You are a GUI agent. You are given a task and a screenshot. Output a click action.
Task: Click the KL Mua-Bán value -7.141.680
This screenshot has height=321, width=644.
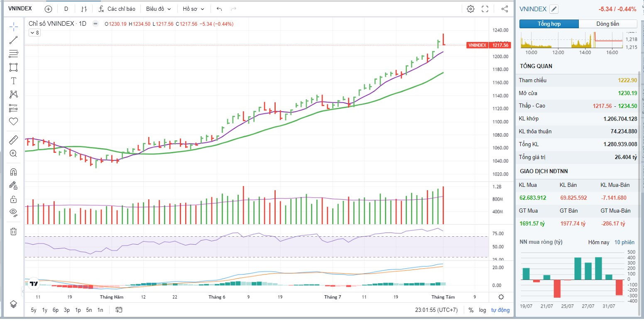pyautogui.click(x=613, y=198)
